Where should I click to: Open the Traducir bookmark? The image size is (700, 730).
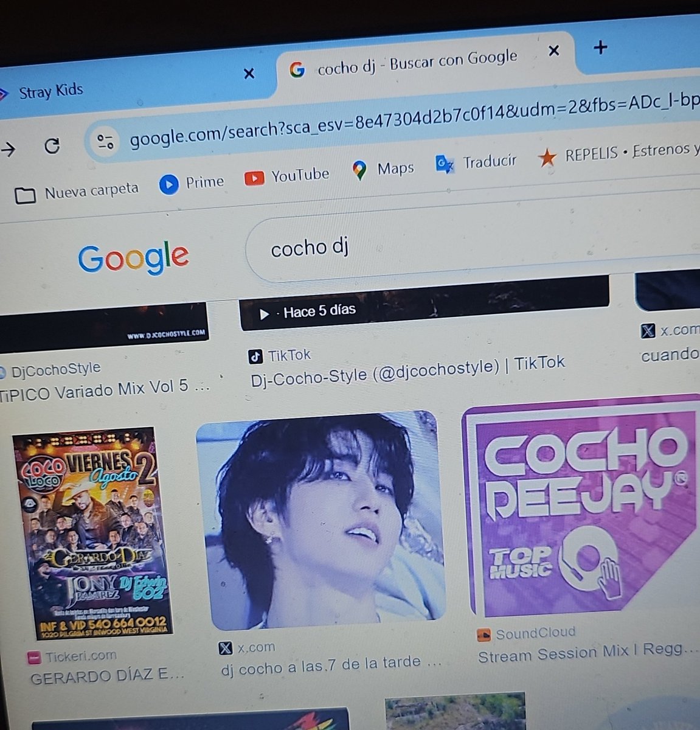point(476,162)
